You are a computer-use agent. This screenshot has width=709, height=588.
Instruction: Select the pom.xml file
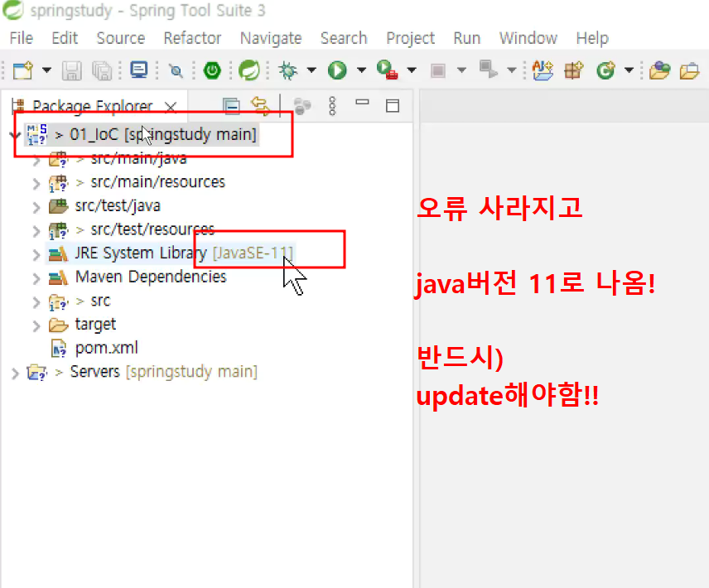106,348
